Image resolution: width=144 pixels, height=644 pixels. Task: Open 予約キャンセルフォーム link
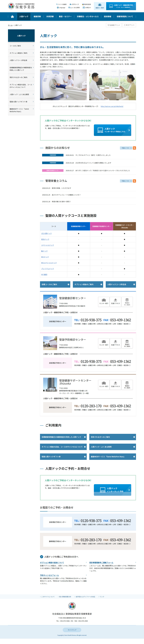coord(49,575)
